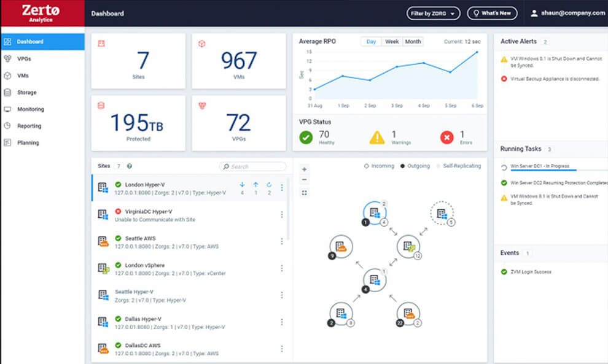Select the Incoming replication view

coord(379,165)
